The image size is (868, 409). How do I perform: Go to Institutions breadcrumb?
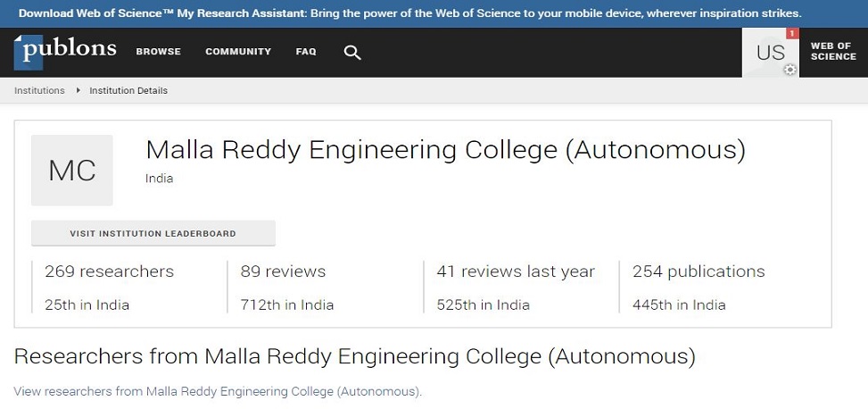[x=39, y=90]
